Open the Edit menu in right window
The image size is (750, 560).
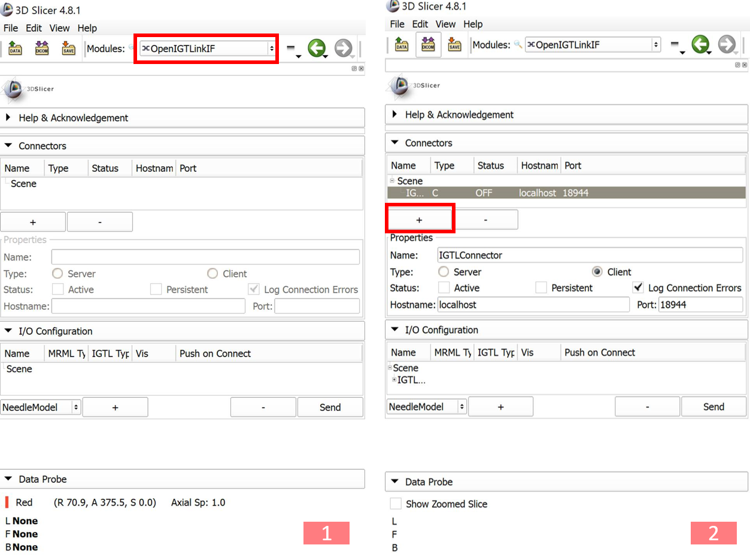click(420, 24)
